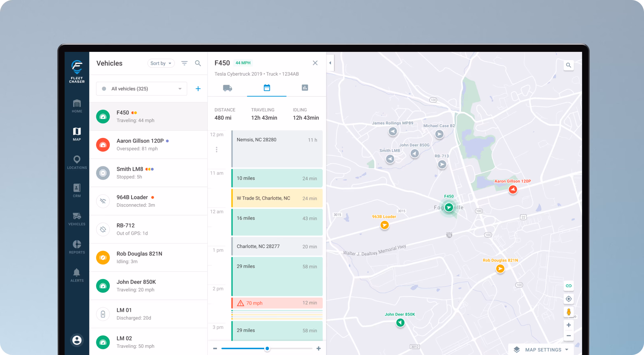This screenshot has height=355, width=644.
Task: Go to Locations in sidebar
Action: coord(77,163)
